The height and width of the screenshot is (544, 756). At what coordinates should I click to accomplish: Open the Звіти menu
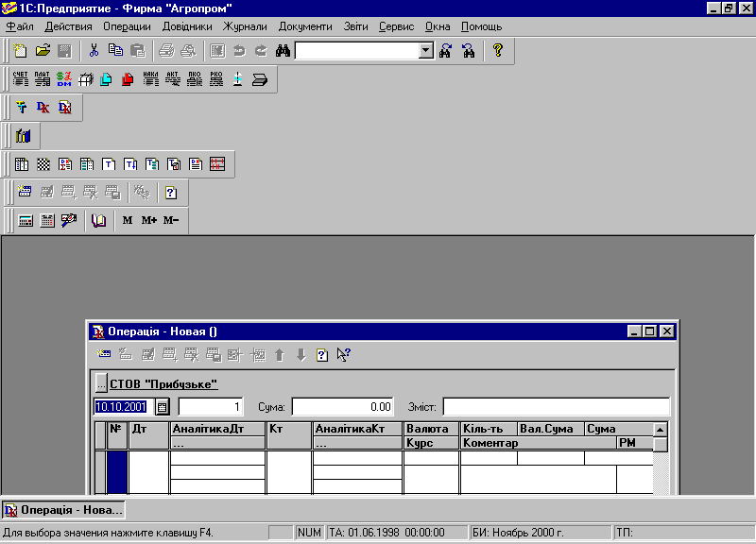(355, 26)
